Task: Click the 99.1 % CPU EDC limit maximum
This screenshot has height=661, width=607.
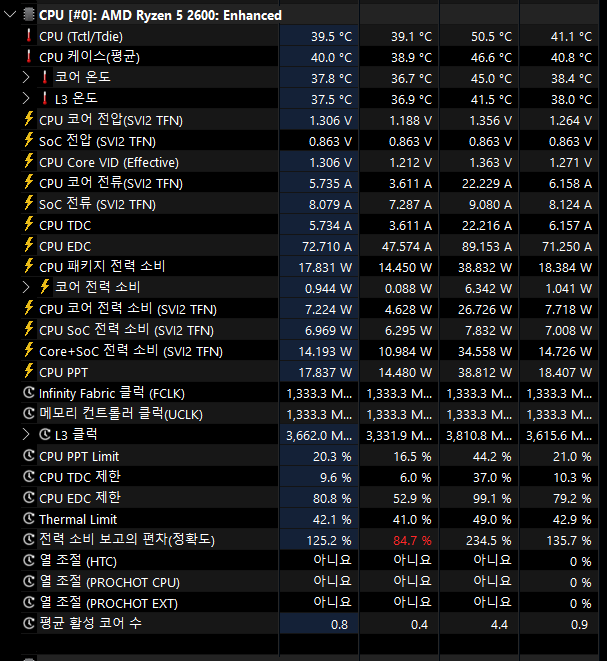Action: 492,499
